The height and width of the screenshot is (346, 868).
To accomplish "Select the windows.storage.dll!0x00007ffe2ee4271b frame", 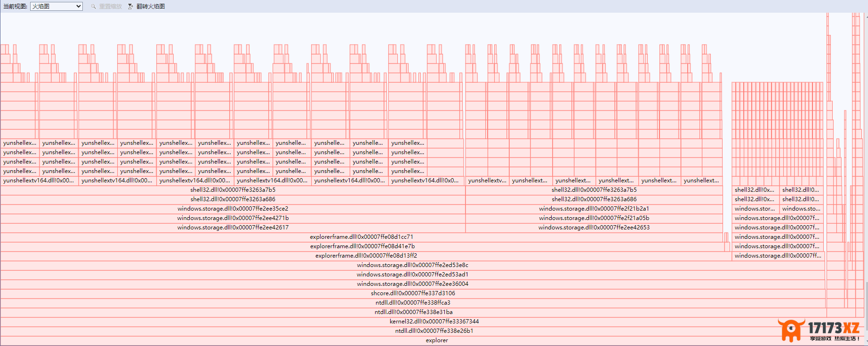I will (233, 218).
